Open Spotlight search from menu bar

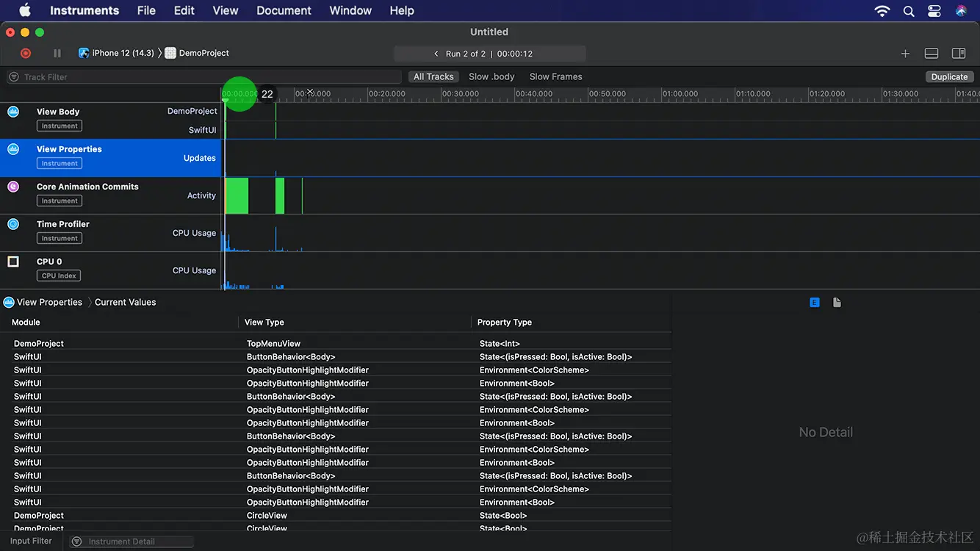909,11
